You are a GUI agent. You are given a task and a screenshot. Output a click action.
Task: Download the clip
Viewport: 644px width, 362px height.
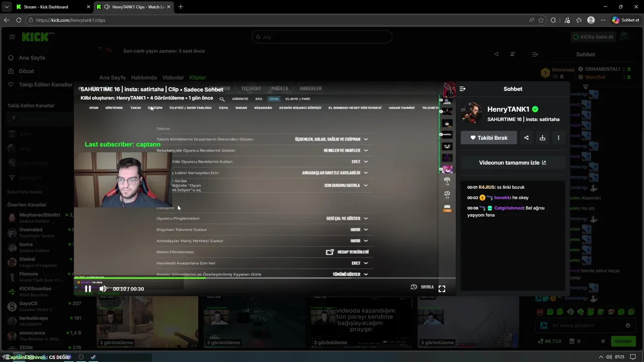542,138
